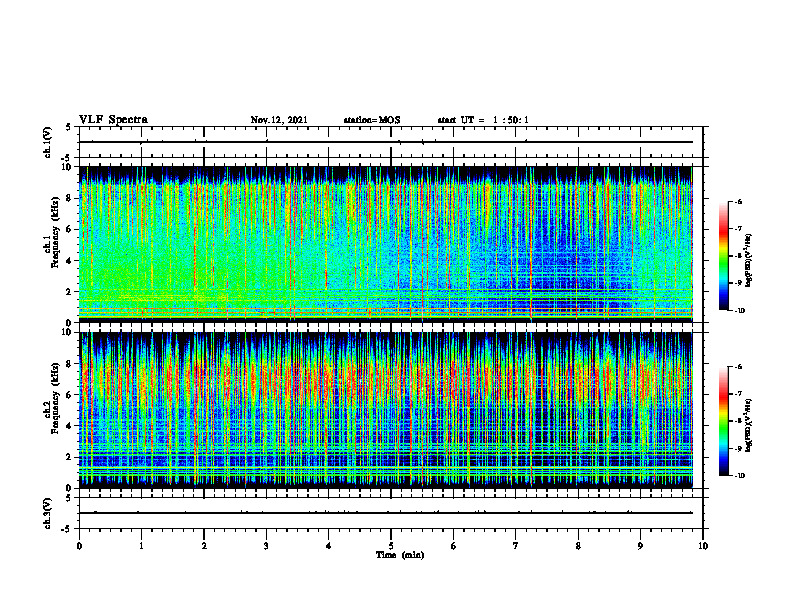Click the time axis tick label "0"

point(79,546)
